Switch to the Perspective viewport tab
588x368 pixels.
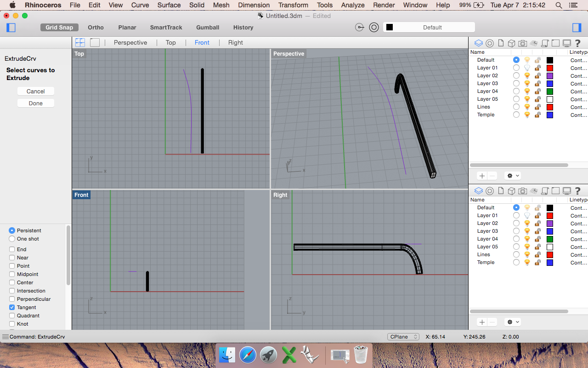130,42
